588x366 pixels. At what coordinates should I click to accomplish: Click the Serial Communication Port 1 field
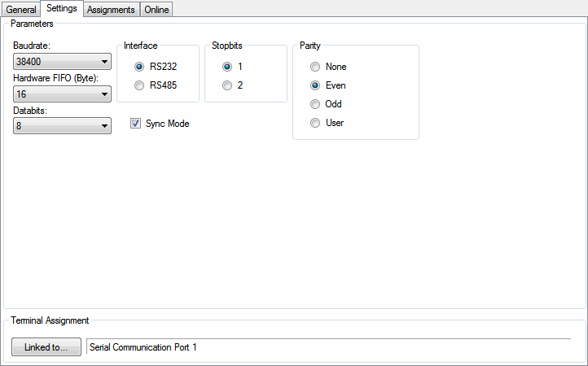point(328,347)
